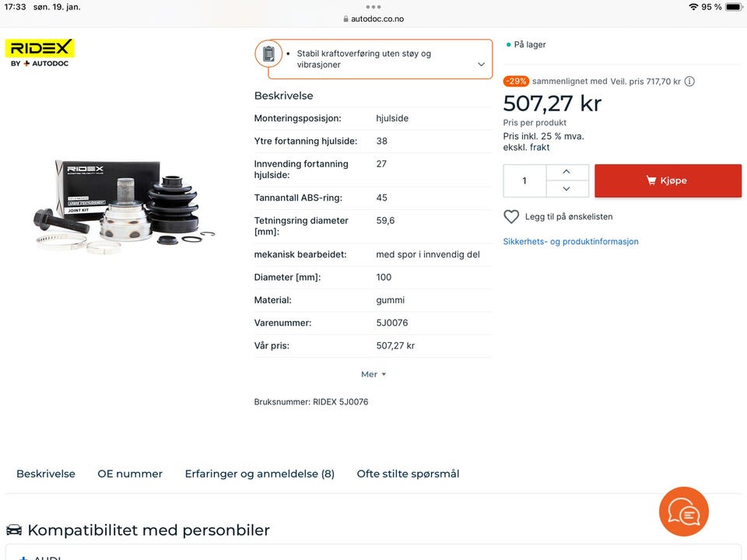This screenshot has height=560, width=747.
Task: Open Erfaringer og anmeldelse (8) tab
Action: 260,474
